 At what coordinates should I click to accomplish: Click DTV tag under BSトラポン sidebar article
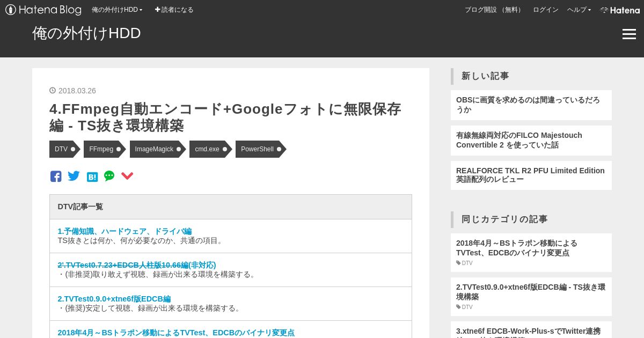(x=465, y=263)
